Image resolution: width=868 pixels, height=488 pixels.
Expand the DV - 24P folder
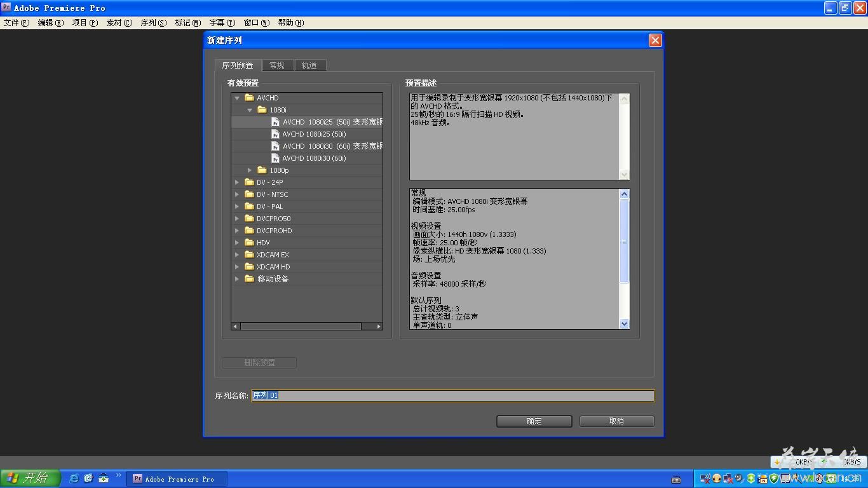click(x=237, y=182)
